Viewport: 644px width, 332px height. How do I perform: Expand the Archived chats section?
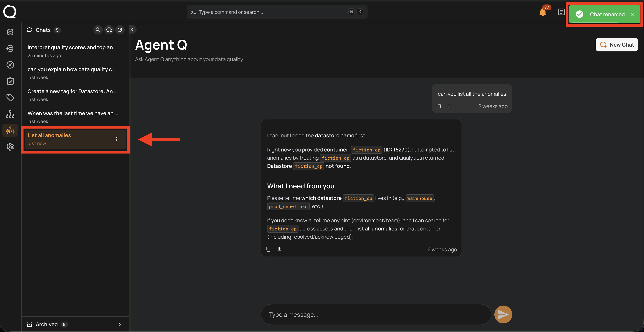120,324
